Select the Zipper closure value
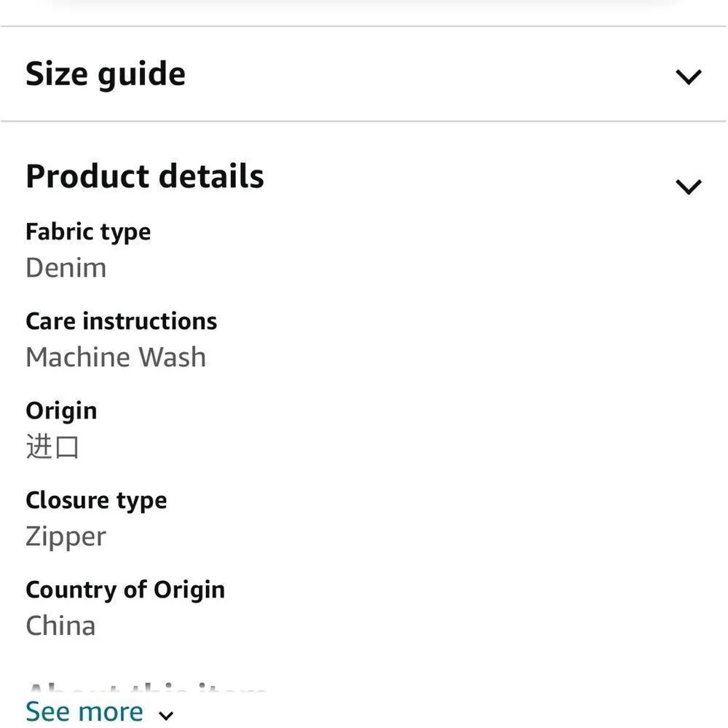 (66, 537)
